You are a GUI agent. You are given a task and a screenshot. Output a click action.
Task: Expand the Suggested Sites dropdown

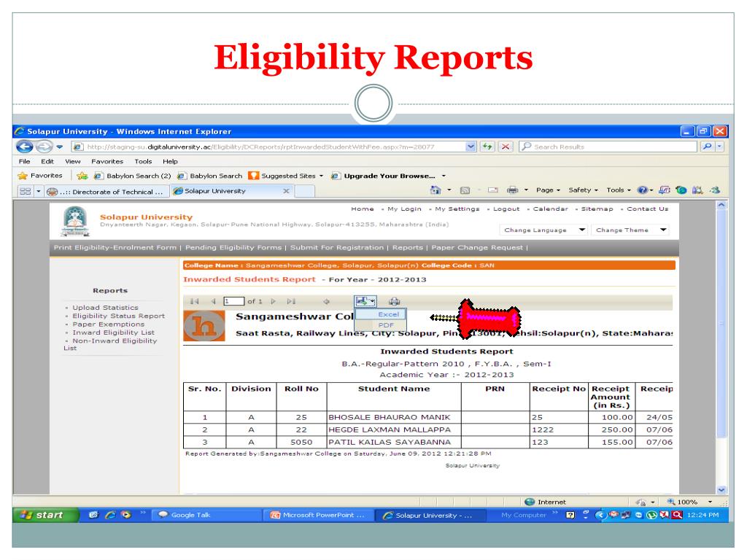tap(321, 176)
